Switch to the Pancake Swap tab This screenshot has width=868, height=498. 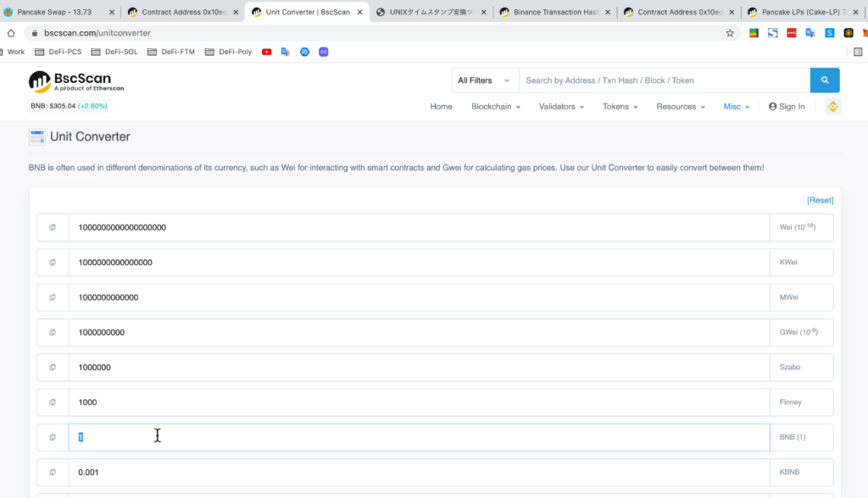pyautogui.click(x=54, y=12)
